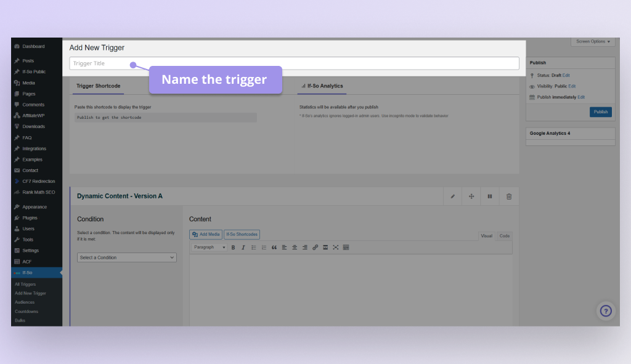Click the Trigger Title input field
Viewport: 631px width, 364px height.
click(294, 63)
